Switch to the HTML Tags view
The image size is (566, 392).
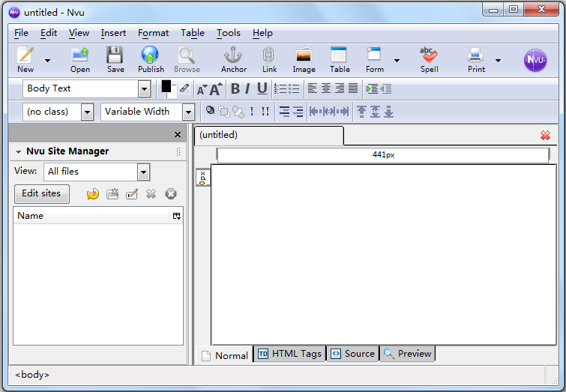[x=289, y=354]
